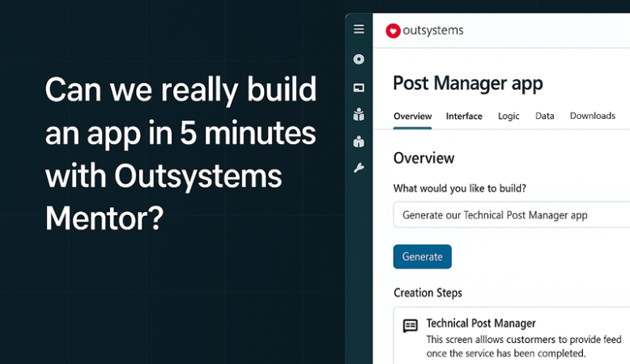Click the Generate button
630x364 pixels.
(422, 256)
